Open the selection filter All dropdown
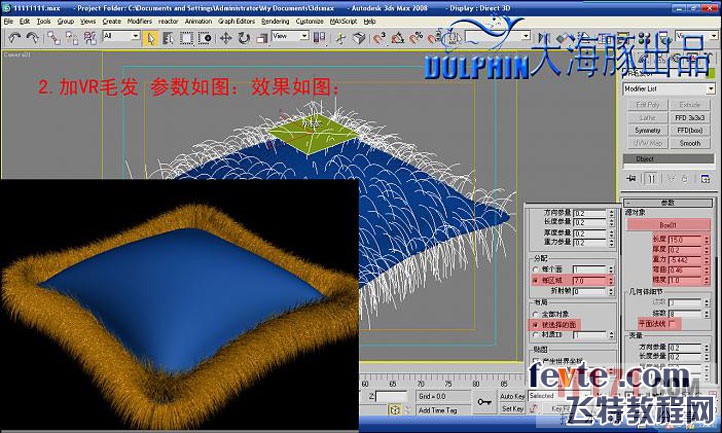Viewport: 722px width, 433px height. [x=122, y=36]
